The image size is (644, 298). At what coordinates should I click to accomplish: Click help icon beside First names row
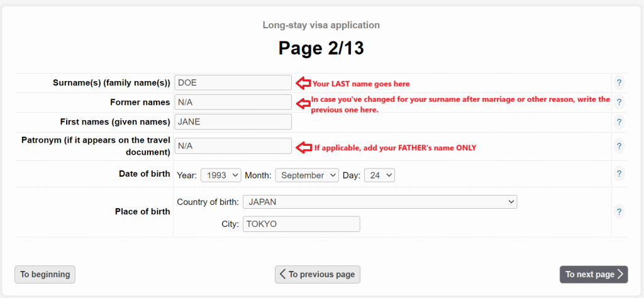(x=619, y=122)
